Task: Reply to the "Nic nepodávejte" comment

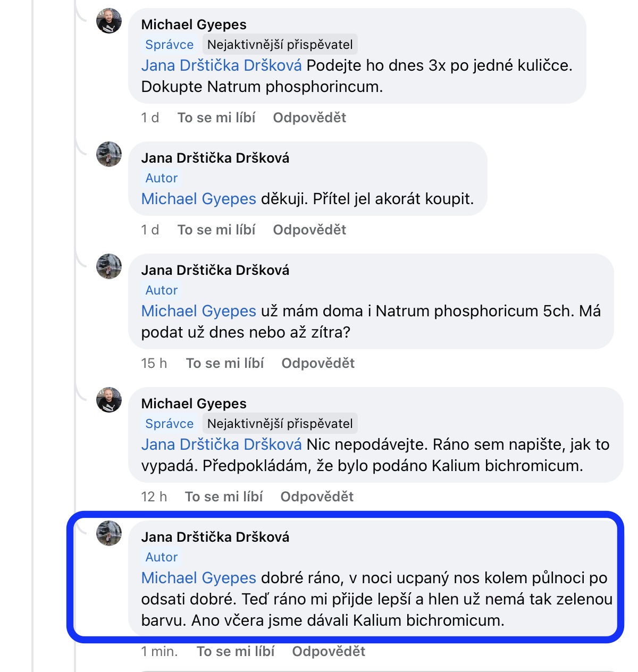Action: point(317,497)
